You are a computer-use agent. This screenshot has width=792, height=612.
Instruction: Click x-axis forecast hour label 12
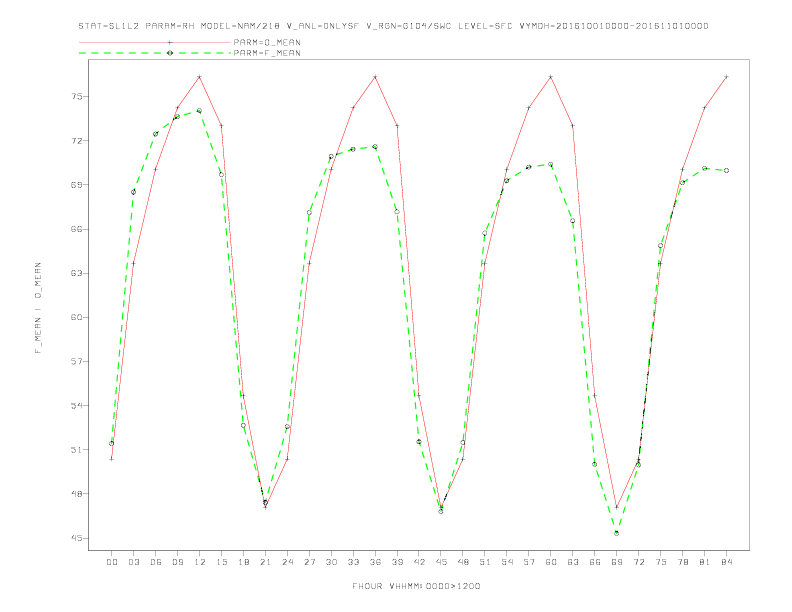pos(200,562)
